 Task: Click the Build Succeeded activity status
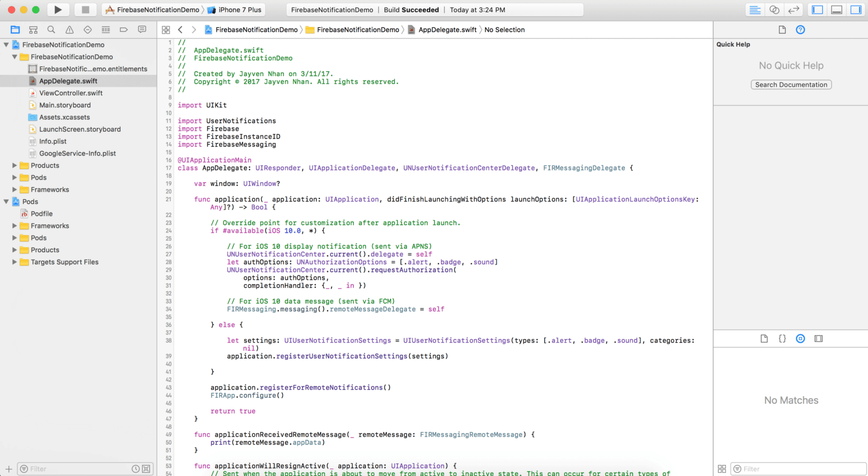pos(411,10)
